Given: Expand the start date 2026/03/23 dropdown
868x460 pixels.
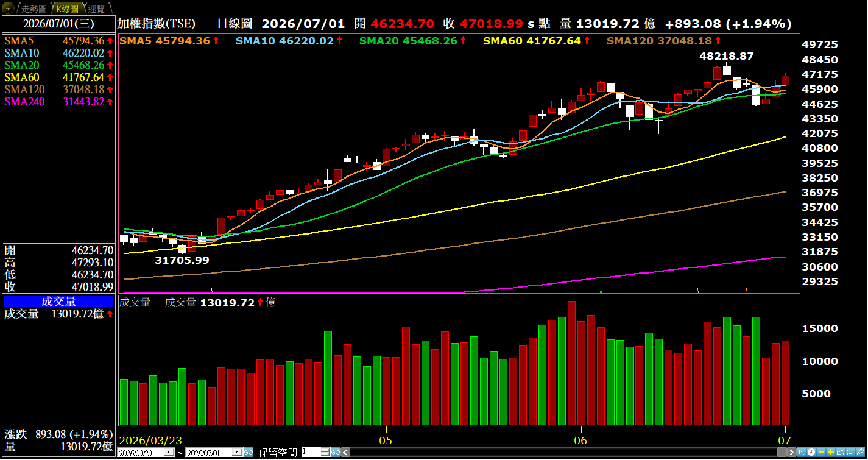Looking at the screenshot, I should [169, 452].
